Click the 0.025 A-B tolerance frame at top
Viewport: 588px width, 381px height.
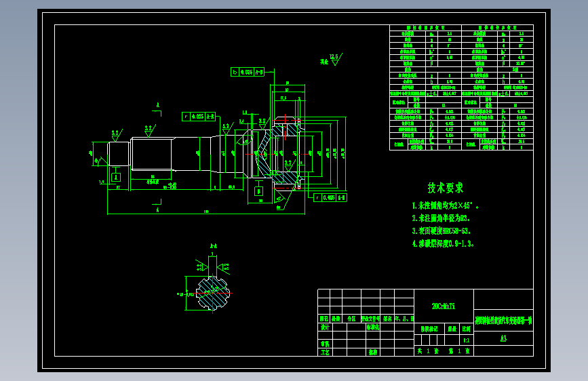(x=248, y=72)
